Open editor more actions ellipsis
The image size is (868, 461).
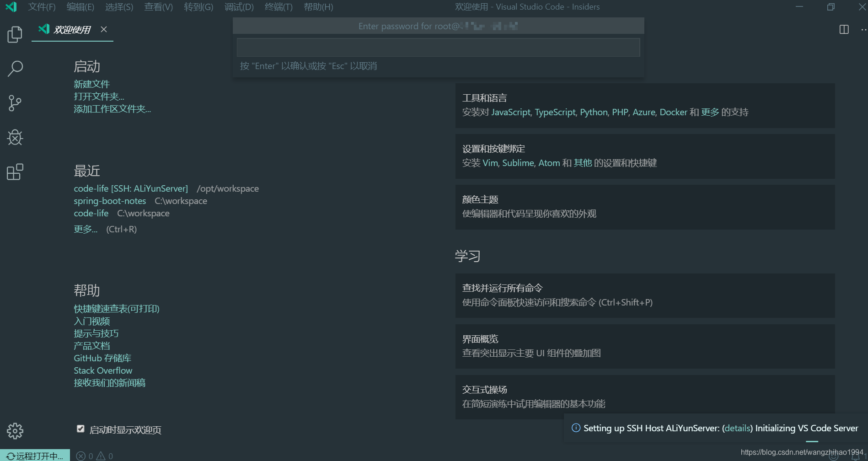(x=863, y=29)
